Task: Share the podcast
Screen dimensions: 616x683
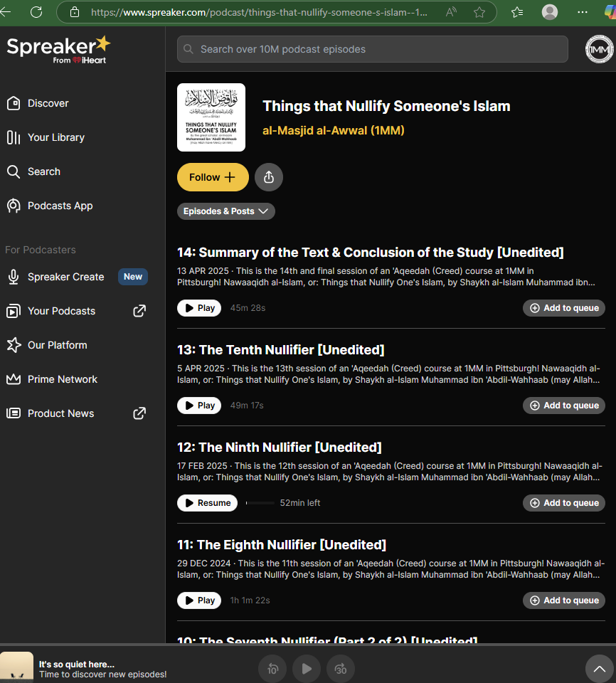Action: pos(269,177)
